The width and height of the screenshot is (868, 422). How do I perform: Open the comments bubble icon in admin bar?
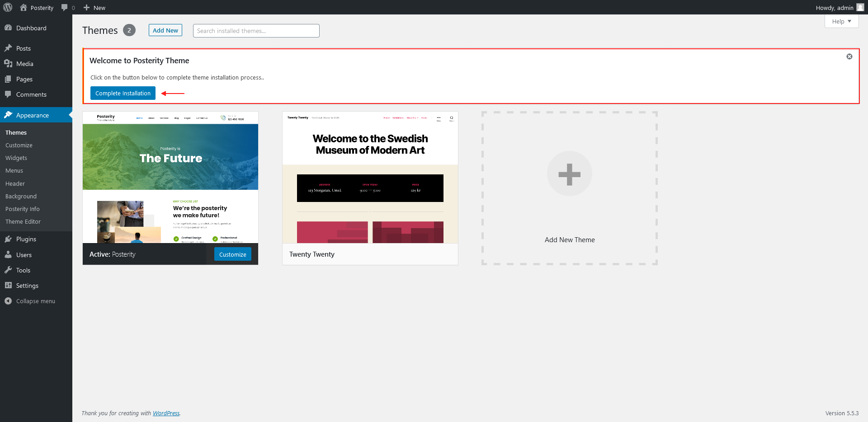[x=65, y=8]
